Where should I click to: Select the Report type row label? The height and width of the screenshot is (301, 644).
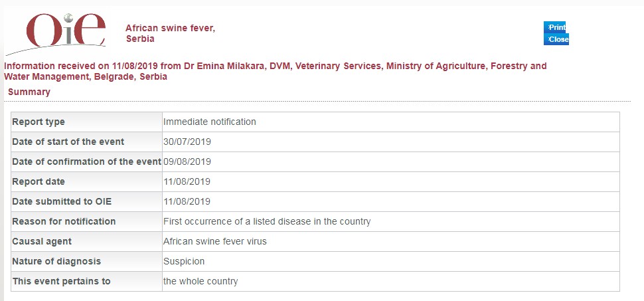coord(39,122)
